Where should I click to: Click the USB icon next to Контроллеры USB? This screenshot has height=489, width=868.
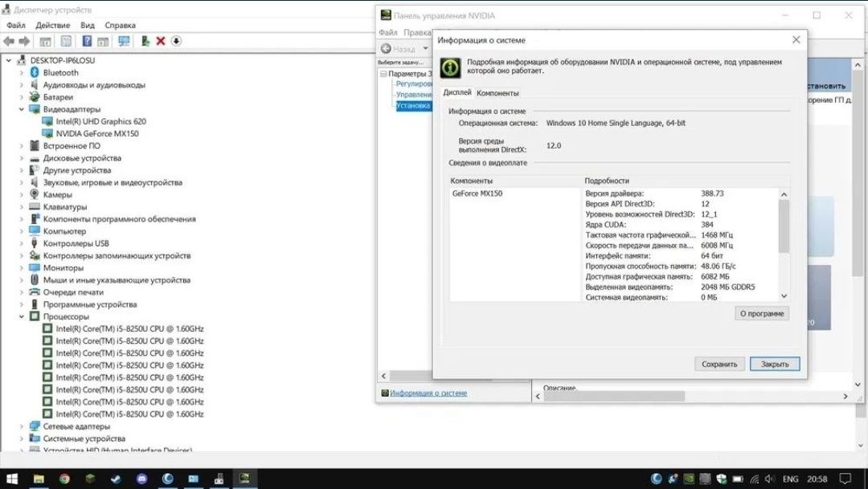(x=35, y=242)
